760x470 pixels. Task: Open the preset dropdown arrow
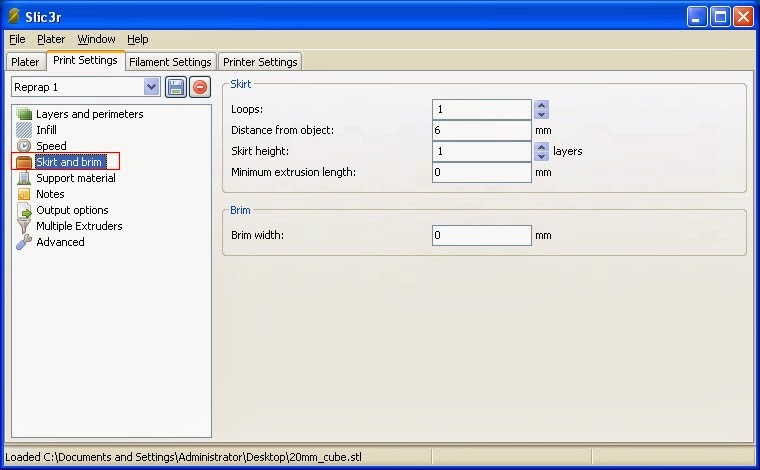tap(152, 87)
